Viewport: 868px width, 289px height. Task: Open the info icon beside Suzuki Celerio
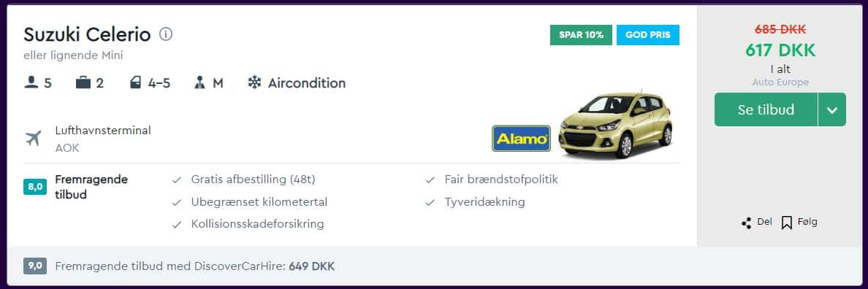click(x=166, y=34)
